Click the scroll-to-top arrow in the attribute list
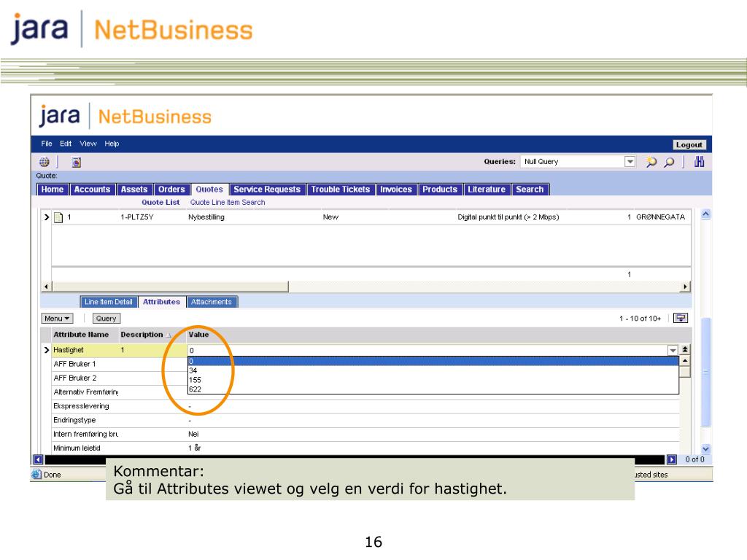 coord(685,349)
